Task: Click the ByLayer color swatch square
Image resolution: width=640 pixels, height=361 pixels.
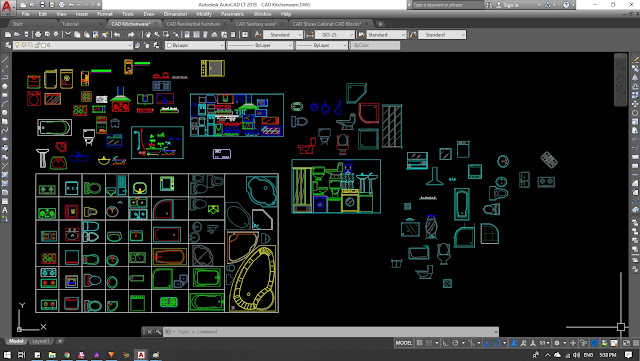Action: pyautogui.click(x=169, y=45)
